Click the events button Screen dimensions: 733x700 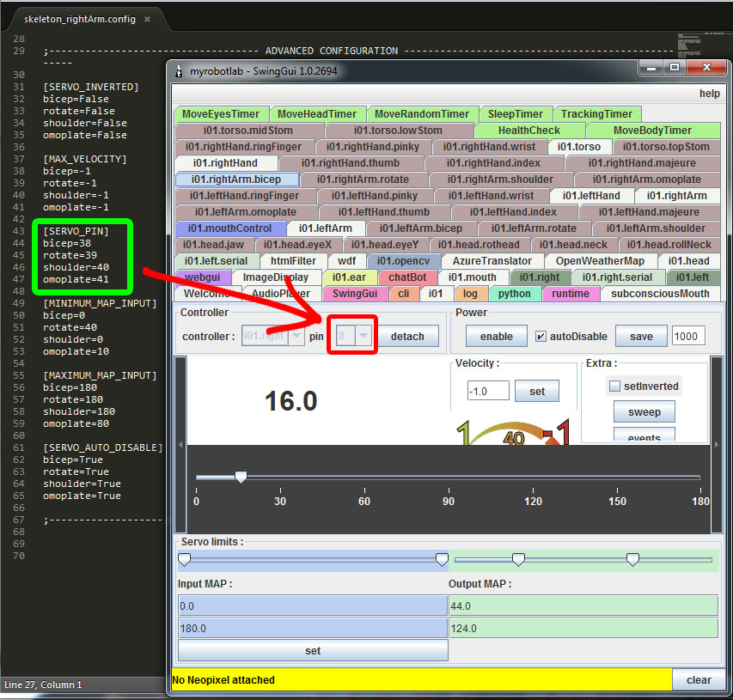[644, 434]
